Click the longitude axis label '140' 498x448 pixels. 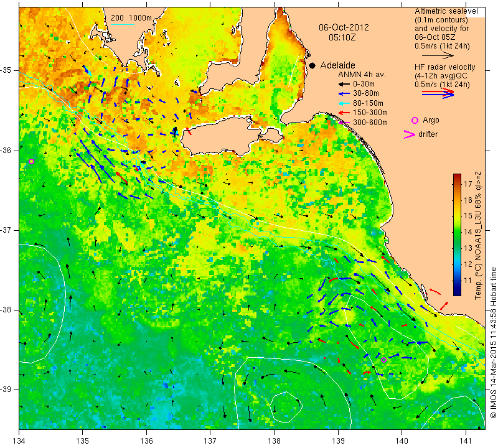coord(402,441)
